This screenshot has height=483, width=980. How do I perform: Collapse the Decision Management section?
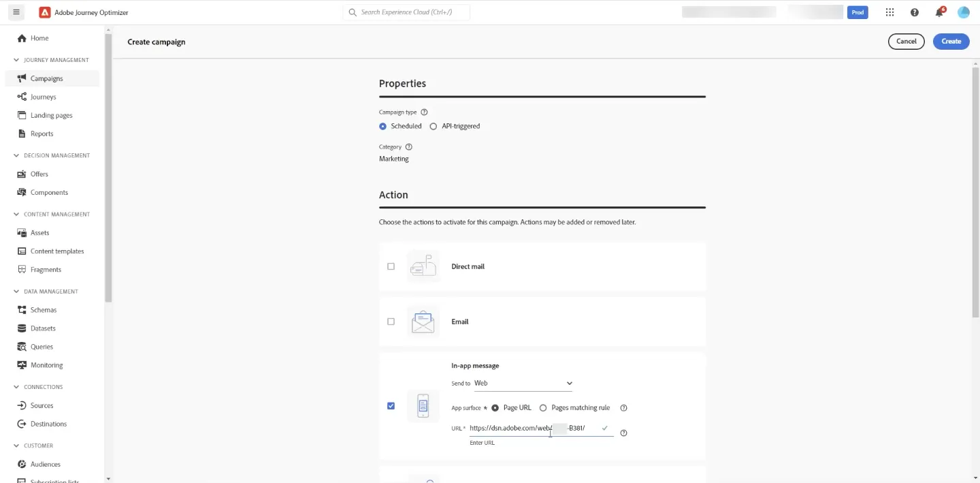point(16,155)
